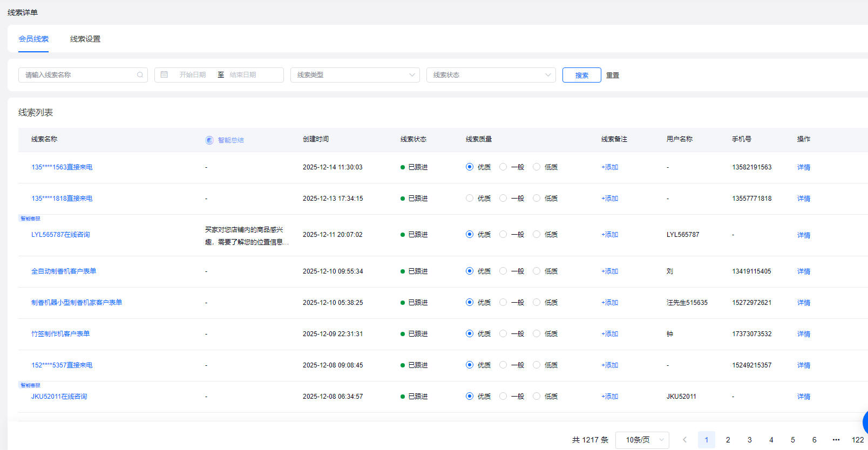Screen dimensions: 868x450
Task: Click the pagination ellipsis for more pages
Action: tap(836, 440)
